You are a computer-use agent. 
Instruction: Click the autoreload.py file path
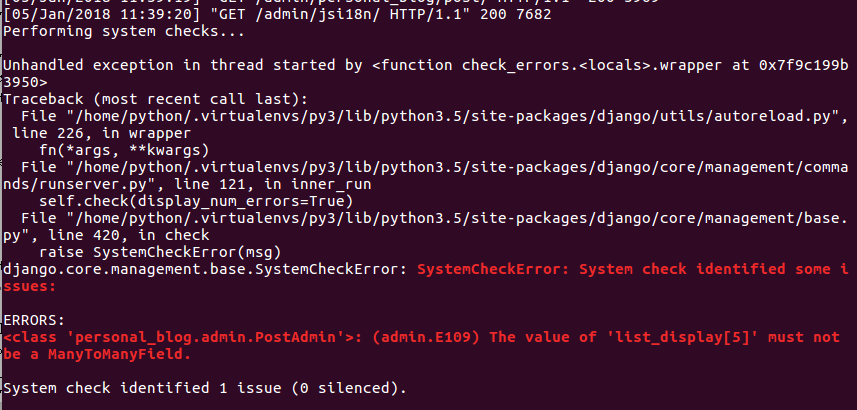(x=452, y=117)
